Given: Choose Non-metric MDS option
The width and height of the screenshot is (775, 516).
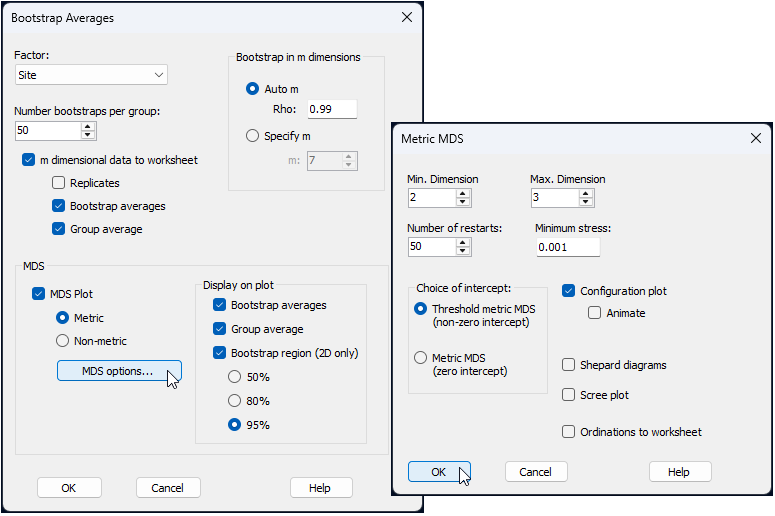Looking at the screenshot, I should 63,341.
